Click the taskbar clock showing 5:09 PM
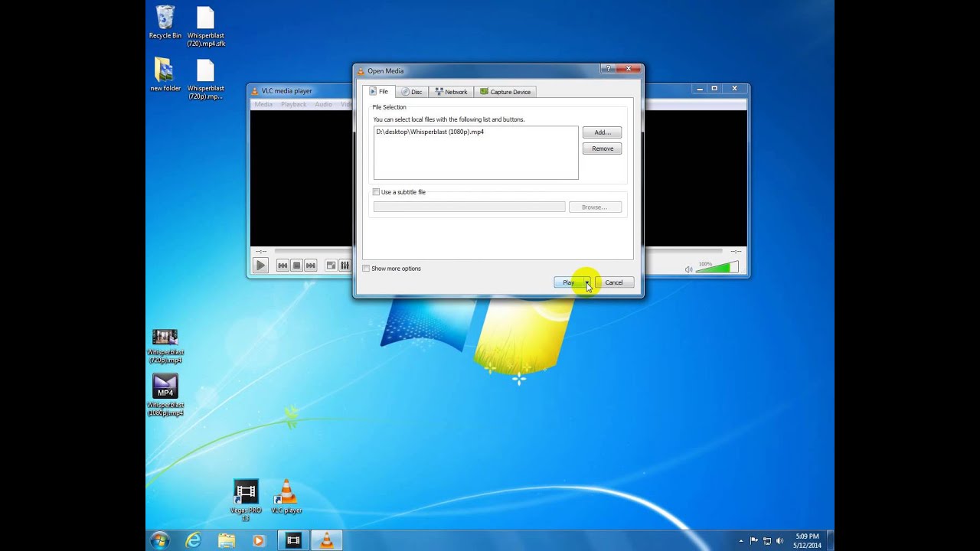Viewport: 980px width, 551px height. point(807,540)
